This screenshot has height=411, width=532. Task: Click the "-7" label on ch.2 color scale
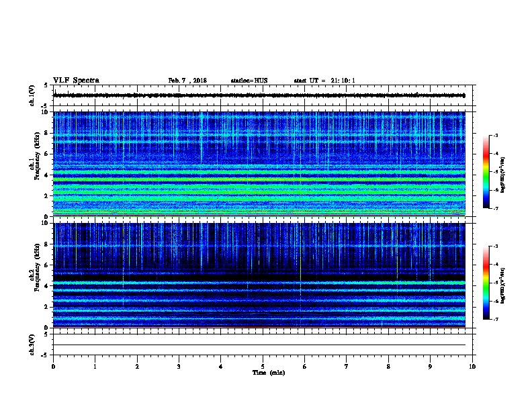point(495,319)
